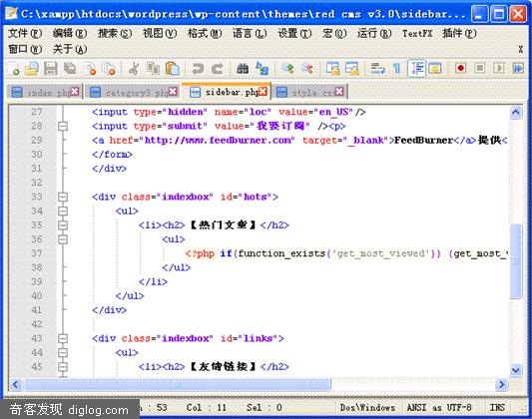Click the Save All icon
The height and width of the screenshot is (419, 532).
pyautogui.click(x=70, y=69)
